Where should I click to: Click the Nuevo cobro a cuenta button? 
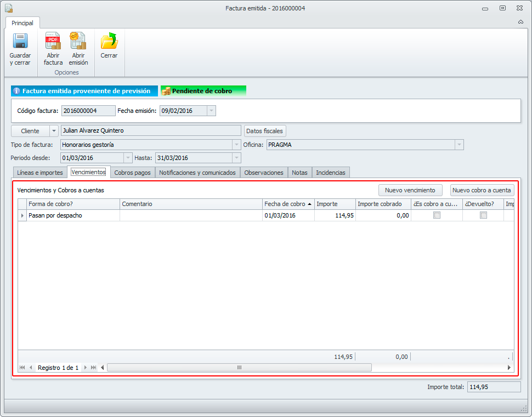482,190
